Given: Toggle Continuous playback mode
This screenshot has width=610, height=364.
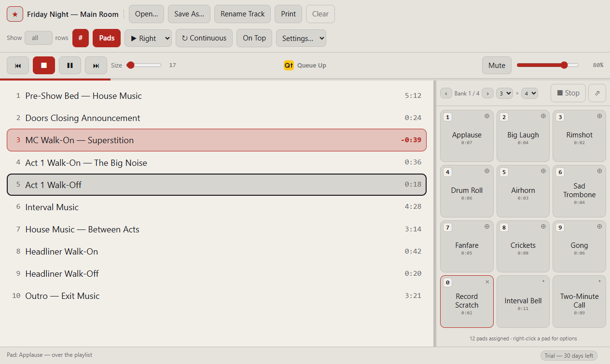Looking at the screenshot, I should click(204, 38).
